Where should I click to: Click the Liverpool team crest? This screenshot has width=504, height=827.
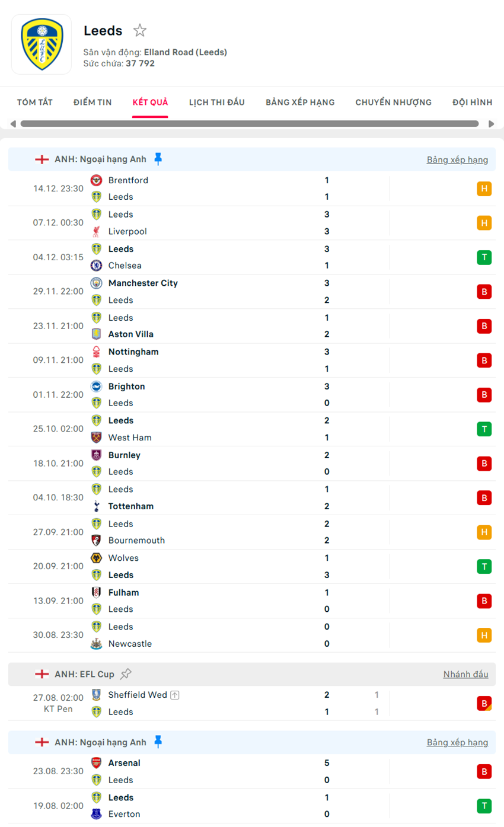[96, 231]
